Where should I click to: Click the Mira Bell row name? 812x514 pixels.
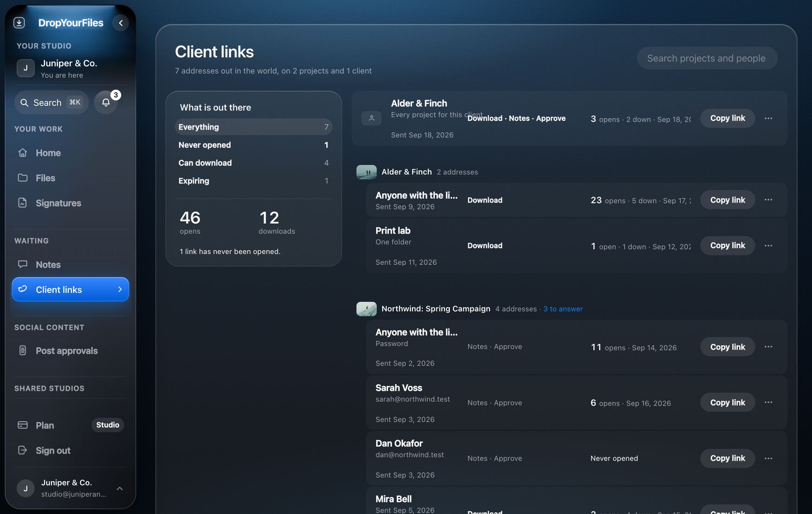point(394,499)
